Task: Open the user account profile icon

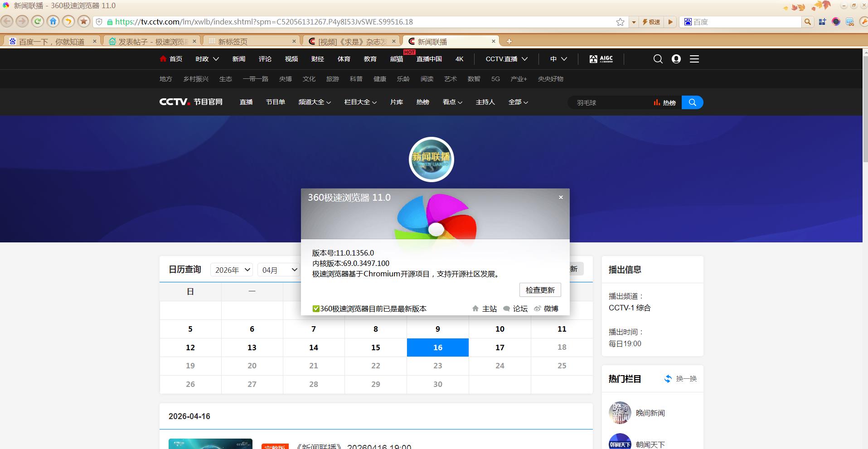Action: [676, 59]
